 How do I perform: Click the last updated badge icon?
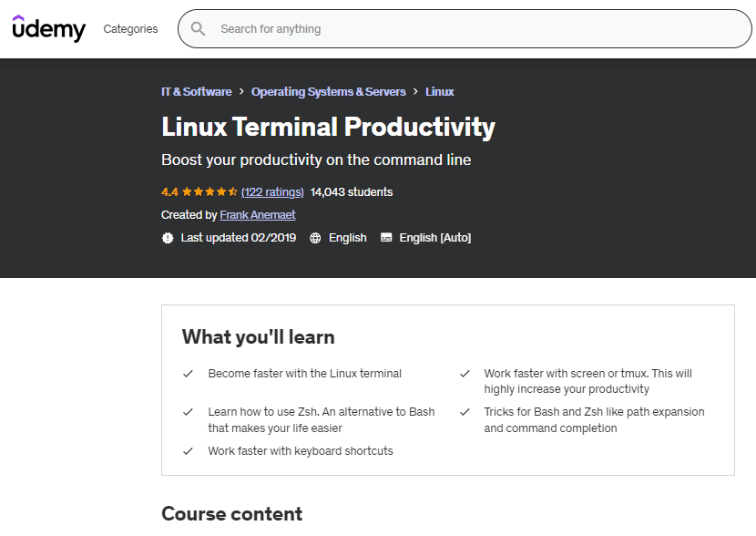(x=168, y=238)
